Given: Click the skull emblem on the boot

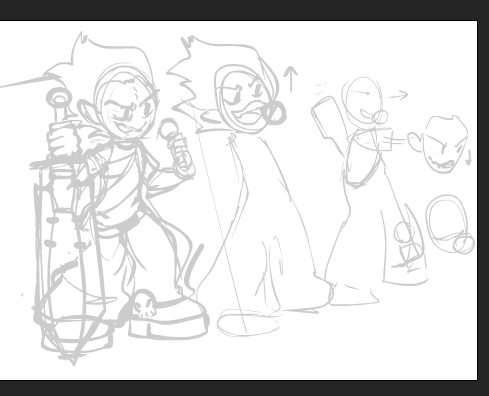Looking at the screenshot, I should (x=144, y=304).
